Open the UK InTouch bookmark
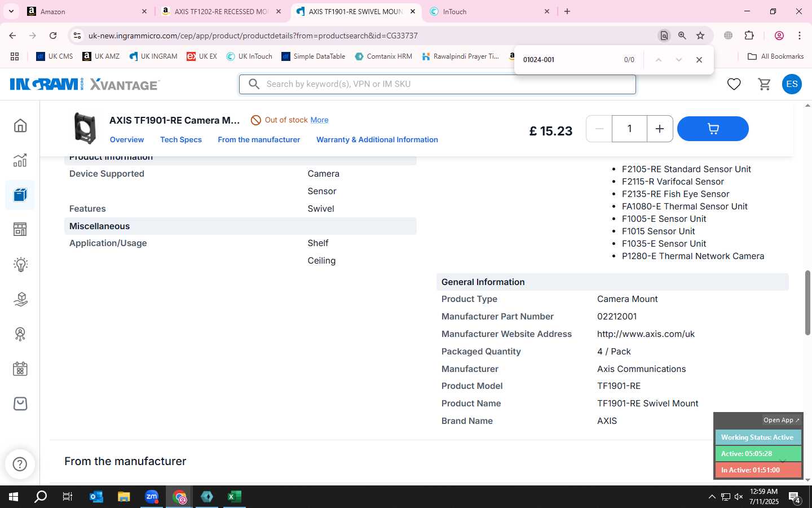 (x=249, y=56)
